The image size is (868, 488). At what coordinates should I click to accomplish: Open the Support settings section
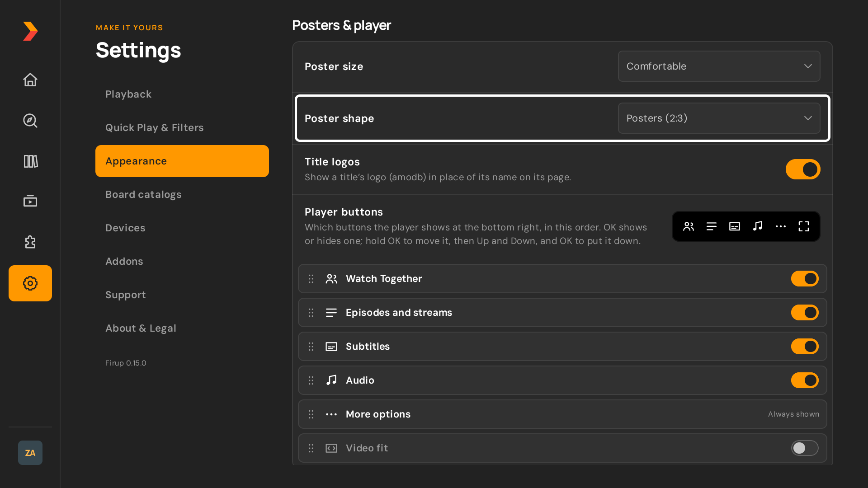tap(182, 295)
